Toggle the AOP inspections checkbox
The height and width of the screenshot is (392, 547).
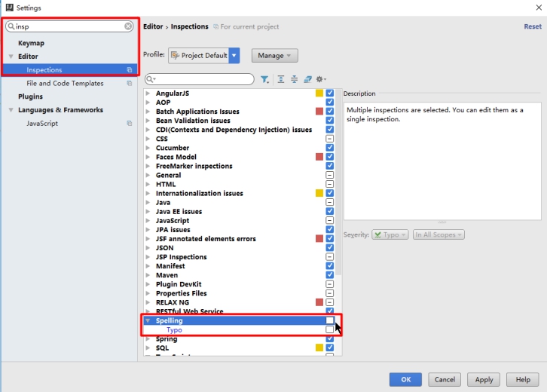click(330, 103)
